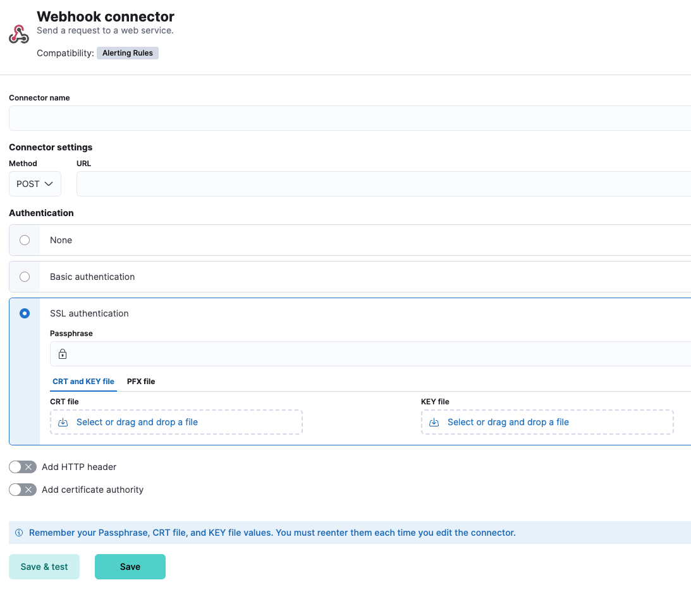The width and height of the screenshot is (691, 616).
Task: Click the padlock icon in the Passphrase field
Action: [x=62, y=353]
